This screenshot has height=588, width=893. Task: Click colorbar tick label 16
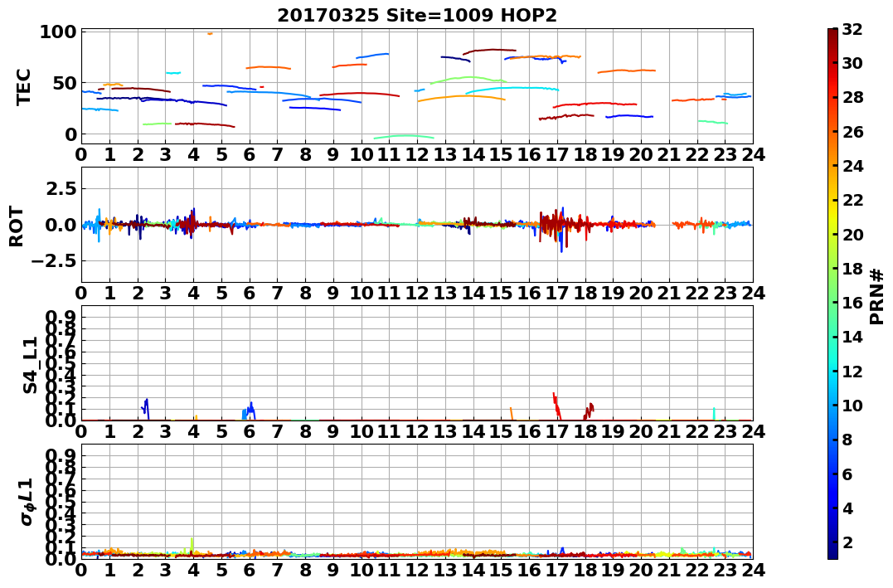tap(852, 303)
